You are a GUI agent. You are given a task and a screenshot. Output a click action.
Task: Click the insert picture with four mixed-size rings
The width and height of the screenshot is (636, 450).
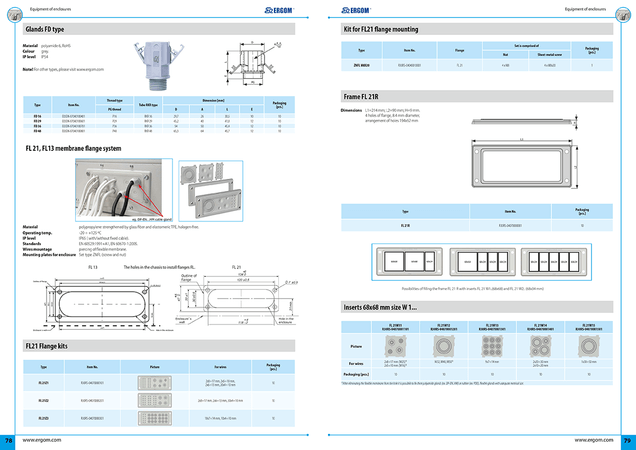(x=540, y=346)
